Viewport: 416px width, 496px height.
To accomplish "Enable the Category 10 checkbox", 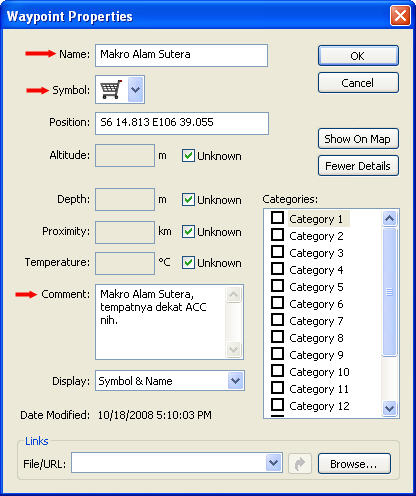I will pyautogui.click(x=277, y=371).
